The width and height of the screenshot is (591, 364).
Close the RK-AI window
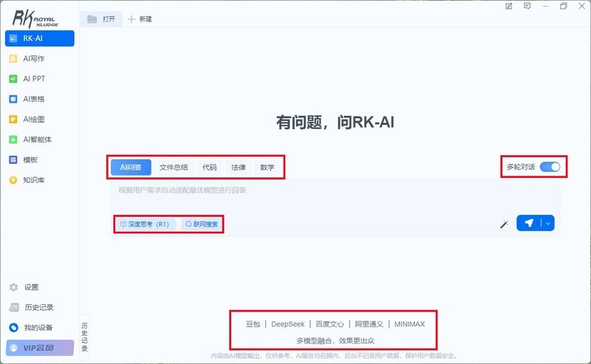(582, 6)
